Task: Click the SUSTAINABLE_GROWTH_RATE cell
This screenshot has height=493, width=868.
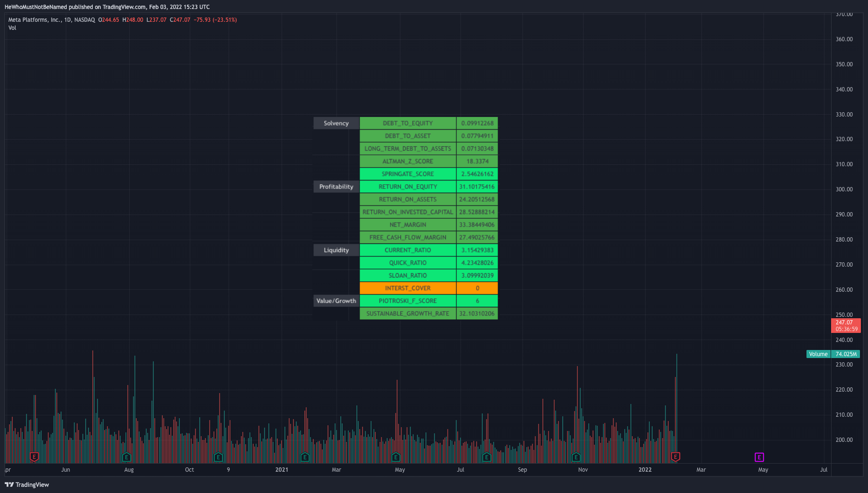Action: point(408,314)
